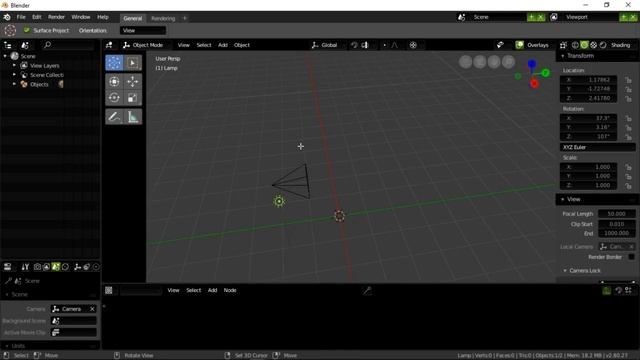The height and width of the screenshot is (360, 640).
Task: Open the Orientation View dropdown
Action: point(143,30)
